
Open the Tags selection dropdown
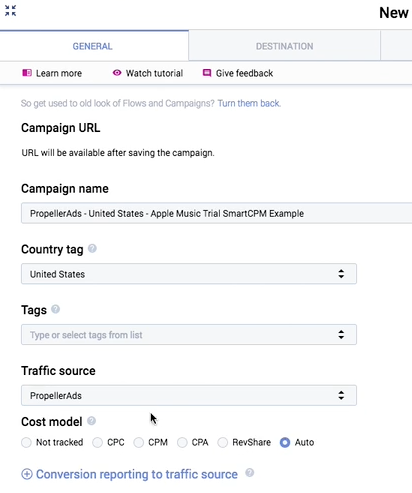pyautogui.click(x=189, y=334)
